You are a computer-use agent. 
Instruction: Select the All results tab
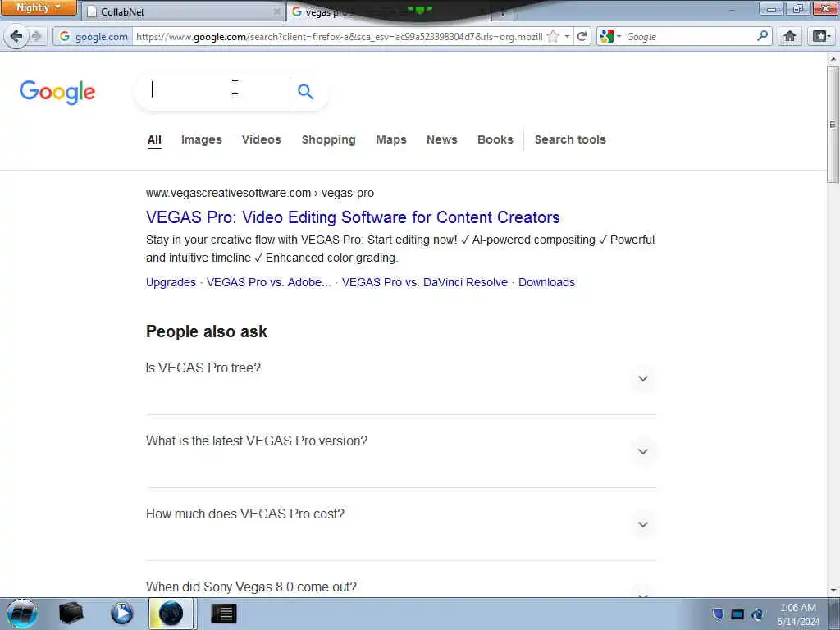click(x=154, y=139)
